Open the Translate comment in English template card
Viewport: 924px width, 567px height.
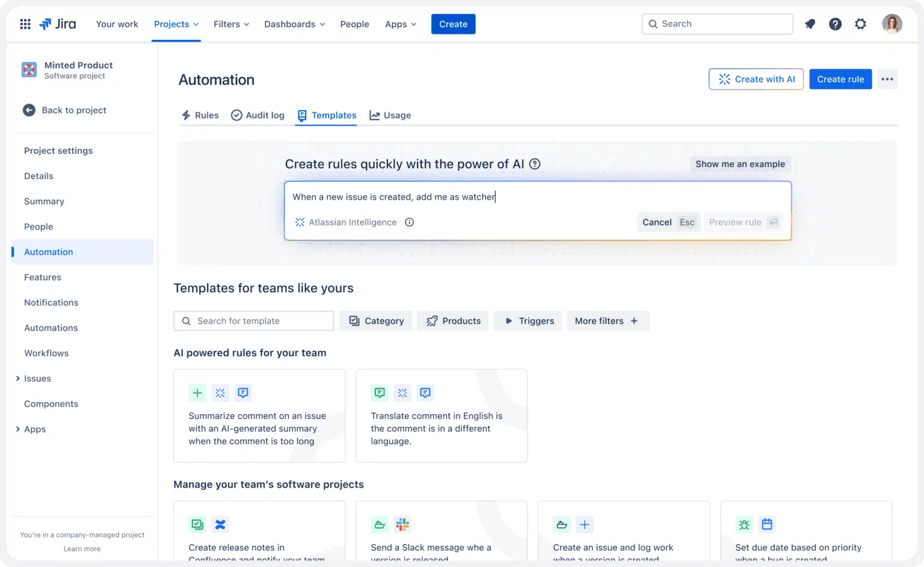coord(442,415)
